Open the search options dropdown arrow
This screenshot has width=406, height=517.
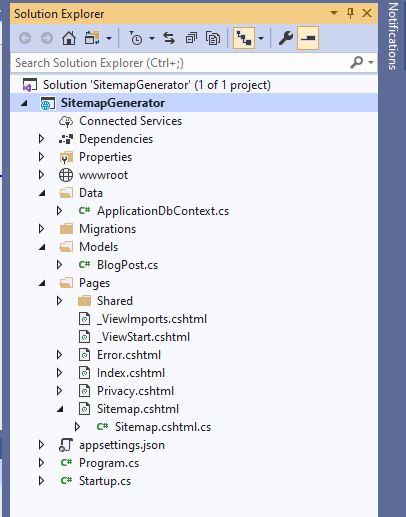tap(371, 62)
